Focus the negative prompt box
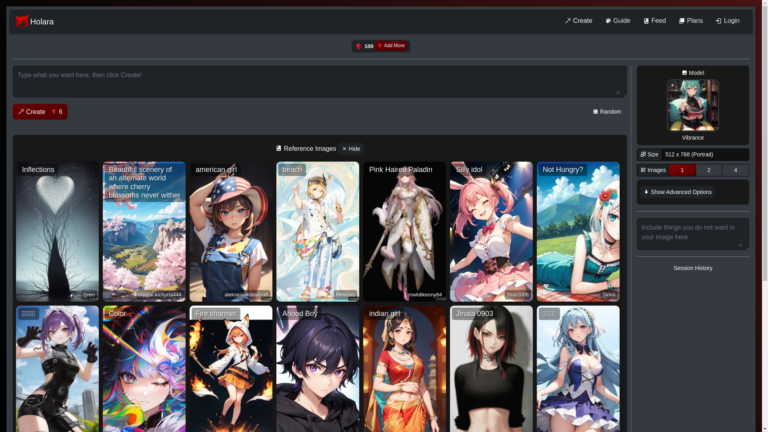The height and width of the screenshot is (432, 768). coord(693,234)
